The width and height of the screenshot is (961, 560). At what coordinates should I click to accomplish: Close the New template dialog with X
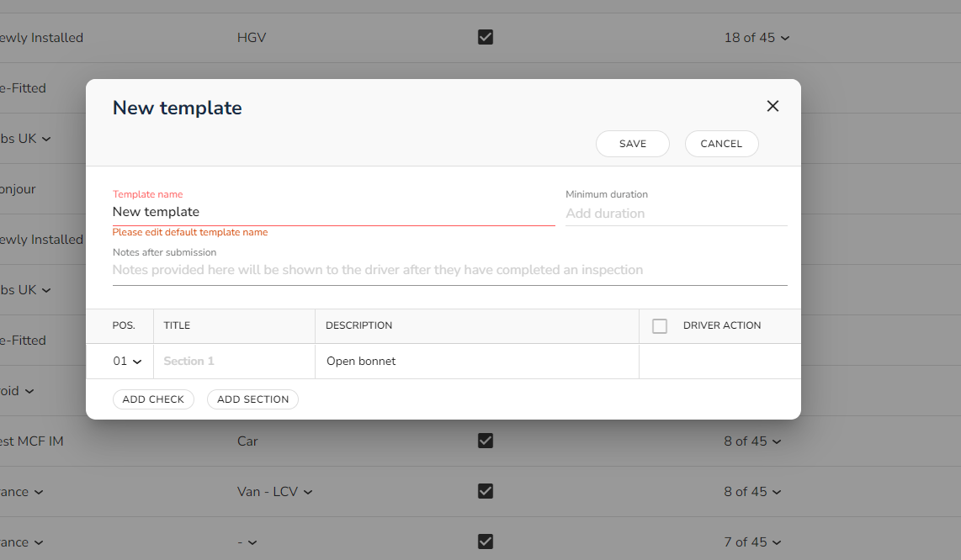click(773, 106)
